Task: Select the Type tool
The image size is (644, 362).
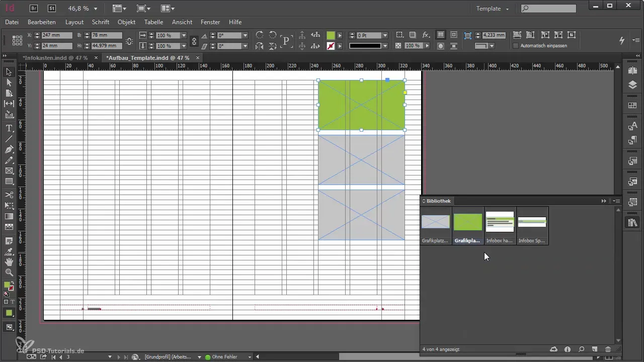Action: [x=9, y=128]
